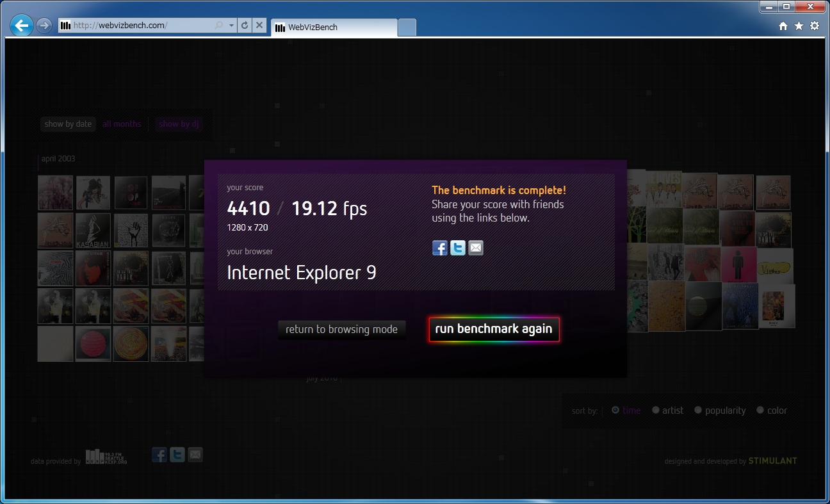Select the WebVizBench browser tab

334,27
